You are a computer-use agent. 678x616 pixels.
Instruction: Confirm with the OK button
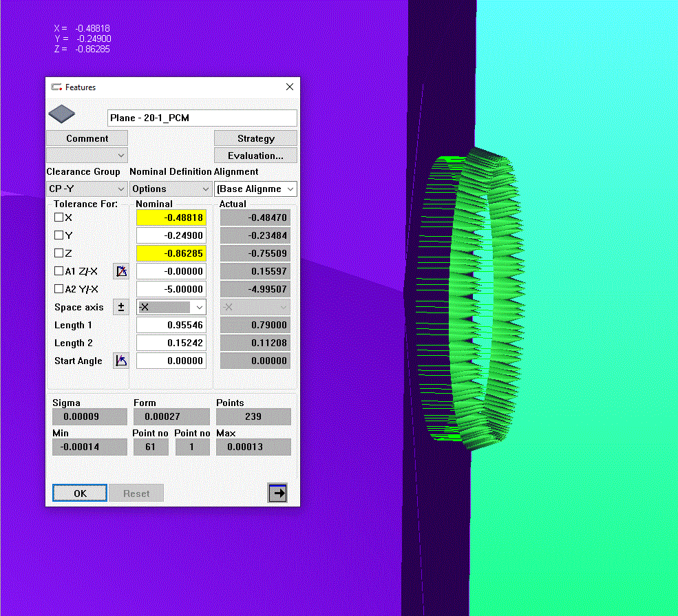tap(79, 493)
